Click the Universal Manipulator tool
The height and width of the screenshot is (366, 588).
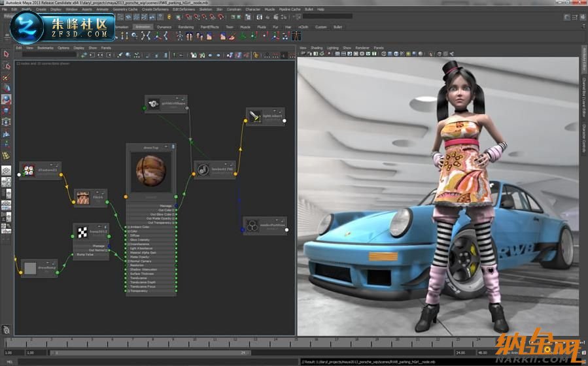[x=6, y=122]
